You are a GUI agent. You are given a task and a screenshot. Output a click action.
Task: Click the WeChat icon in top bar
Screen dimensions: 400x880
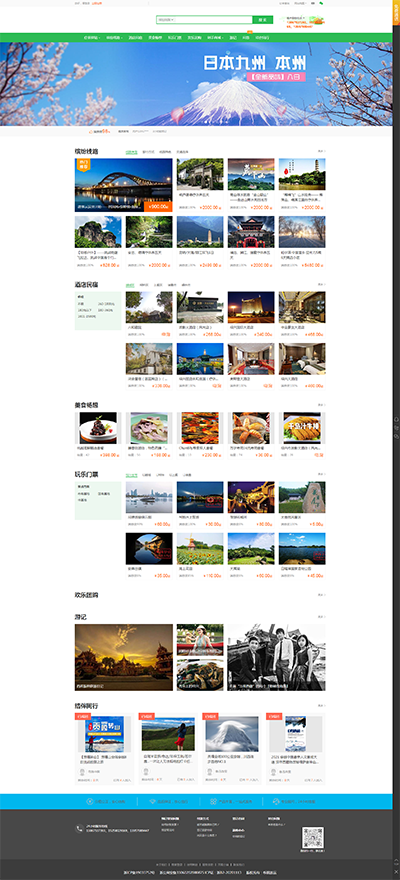click(321, 3)
